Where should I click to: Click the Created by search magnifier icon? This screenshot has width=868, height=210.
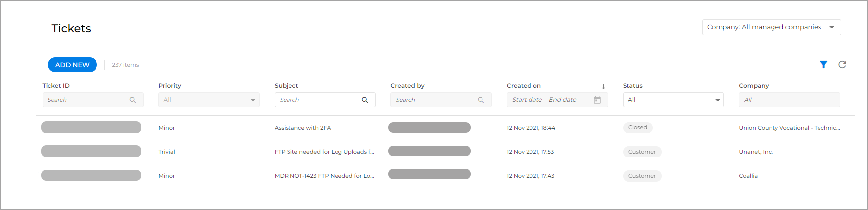click(x=481, y=100)
